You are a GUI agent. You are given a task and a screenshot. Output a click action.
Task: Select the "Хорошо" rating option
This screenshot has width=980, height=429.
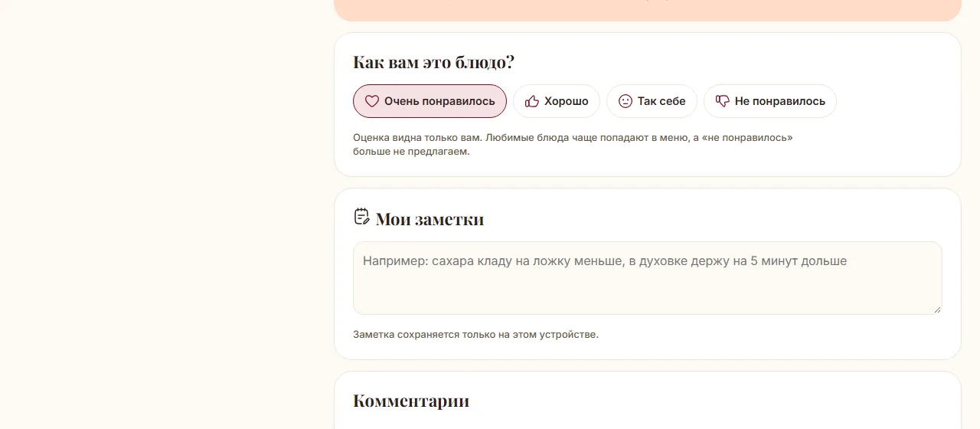click(557, 101)
